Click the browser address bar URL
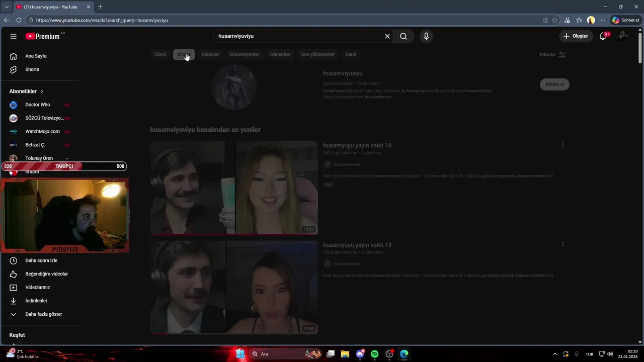Viewport: 644px width, 362px height. click(x=102, y=20)
